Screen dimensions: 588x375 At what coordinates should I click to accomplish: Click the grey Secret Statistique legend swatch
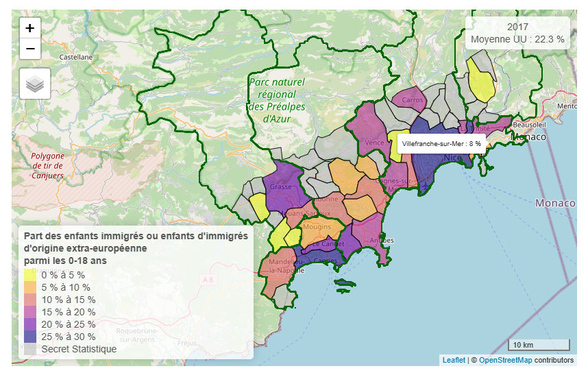click(x=31, y=349)
